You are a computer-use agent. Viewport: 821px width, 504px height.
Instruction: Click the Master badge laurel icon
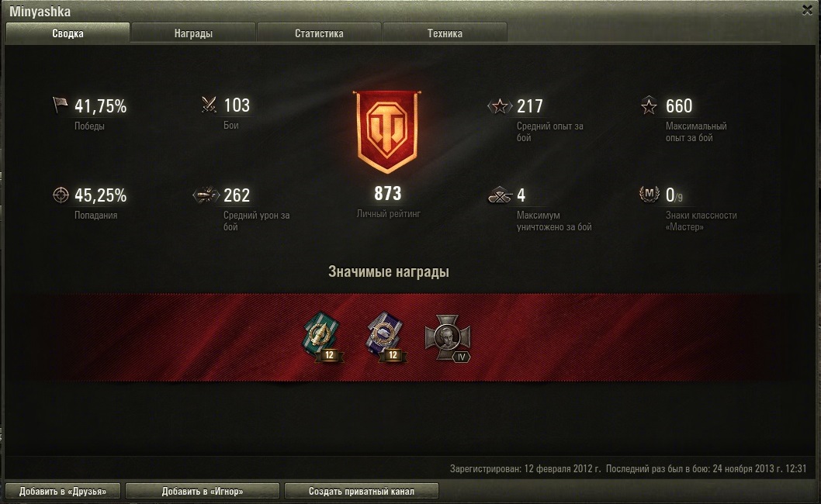650,194
